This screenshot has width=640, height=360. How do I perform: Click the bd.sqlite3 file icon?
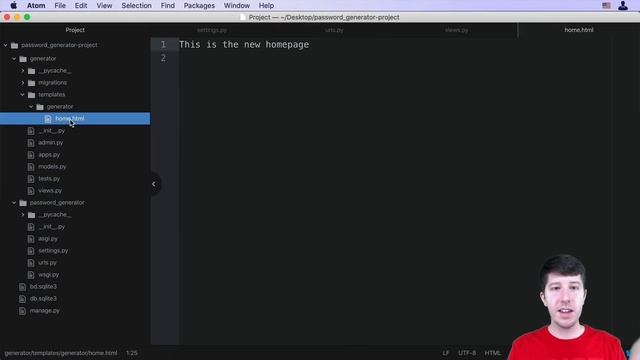22,287
